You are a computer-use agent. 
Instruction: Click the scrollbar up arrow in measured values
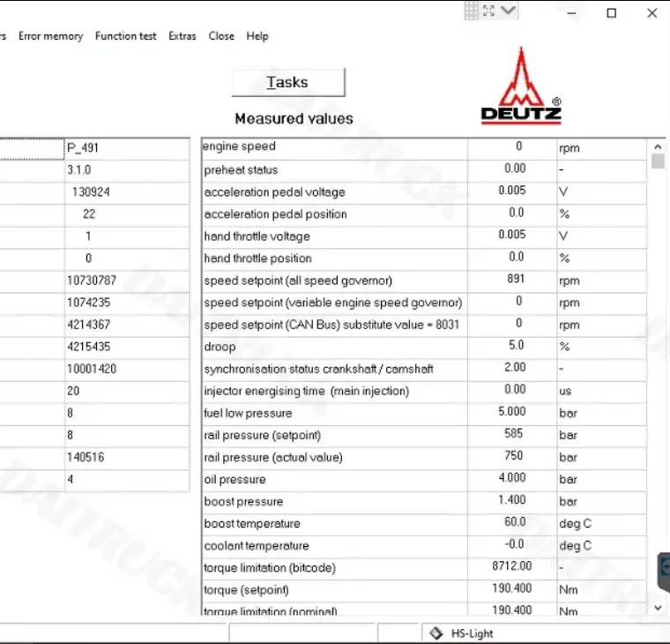pos(658,146)
